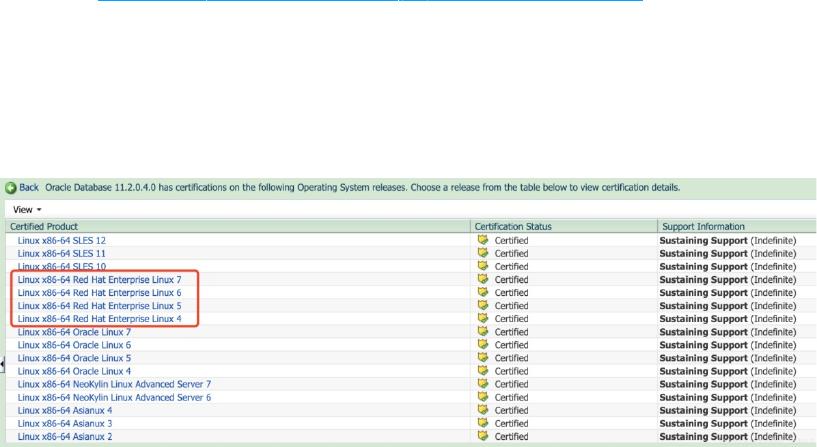Viewport: 817px width, 447px height.
Task: Select Sustaining Support text for Asianux 2
Action: pyautogui.click(x=703, y=437)
